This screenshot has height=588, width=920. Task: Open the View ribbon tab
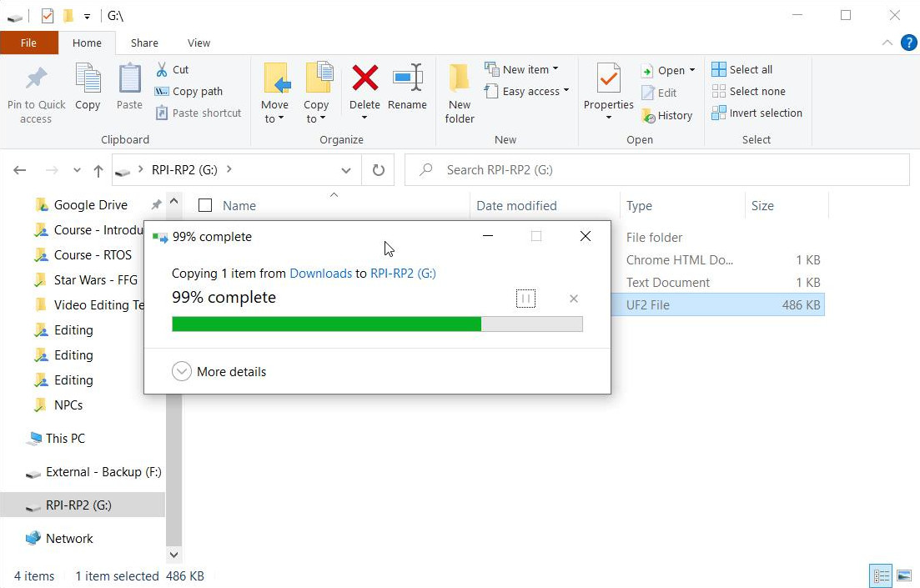tap(199, 43)
